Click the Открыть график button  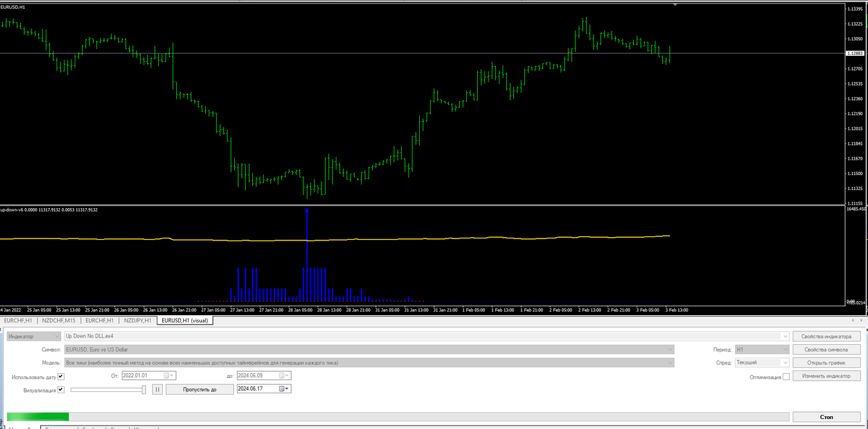click(x=826, y=362)
